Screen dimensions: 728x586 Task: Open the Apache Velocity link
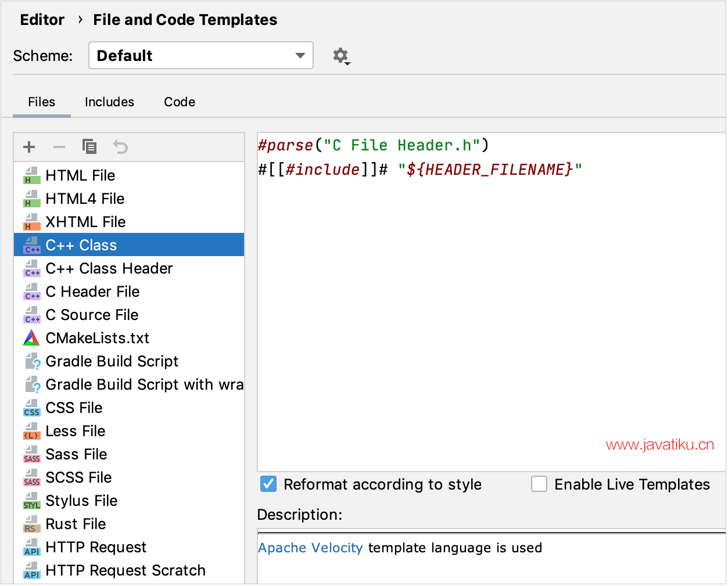coord(310,548)
